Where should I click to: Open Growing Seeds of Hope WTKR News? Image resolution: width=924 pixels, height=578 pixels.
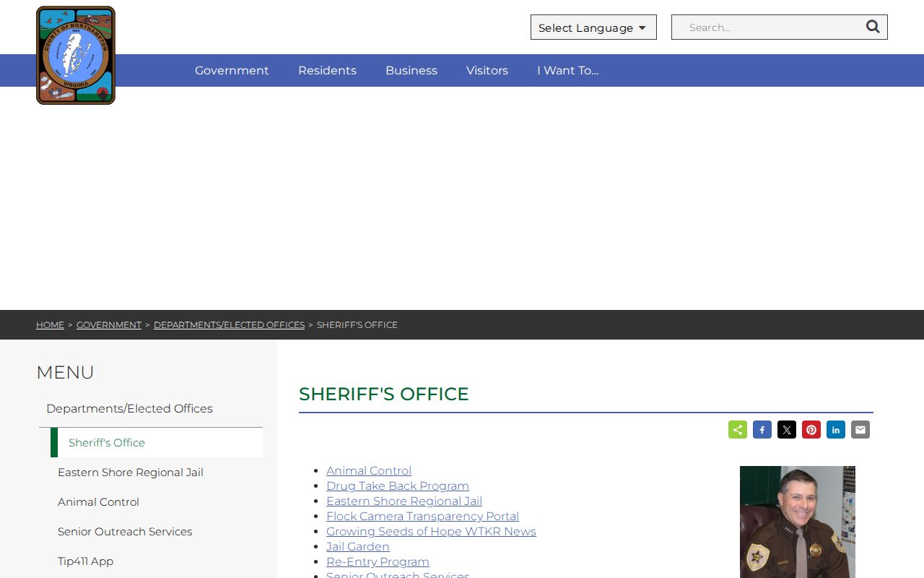coord(431,531)
